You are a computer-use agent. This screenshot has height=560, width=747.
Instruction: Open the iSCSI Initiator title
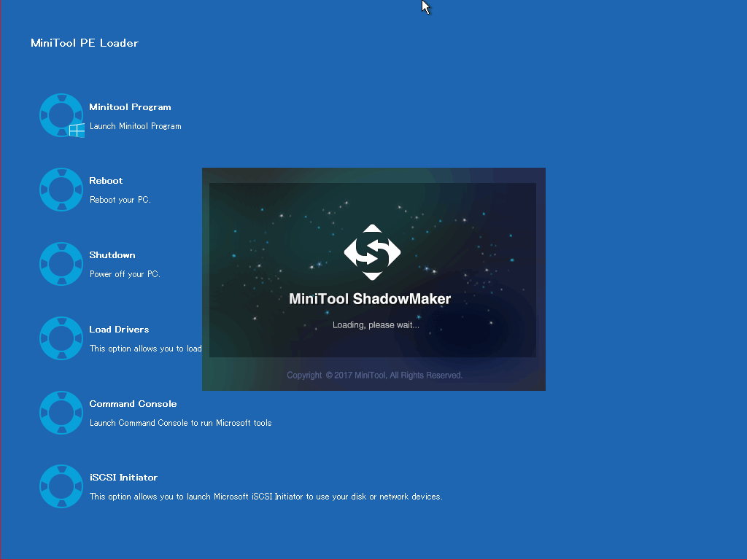coord(123,478)
